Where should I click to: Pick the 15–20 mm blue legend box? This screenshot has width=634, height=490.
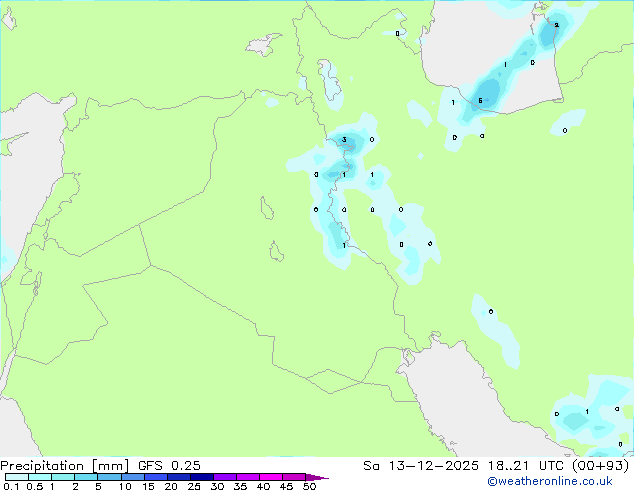(156, 477)
